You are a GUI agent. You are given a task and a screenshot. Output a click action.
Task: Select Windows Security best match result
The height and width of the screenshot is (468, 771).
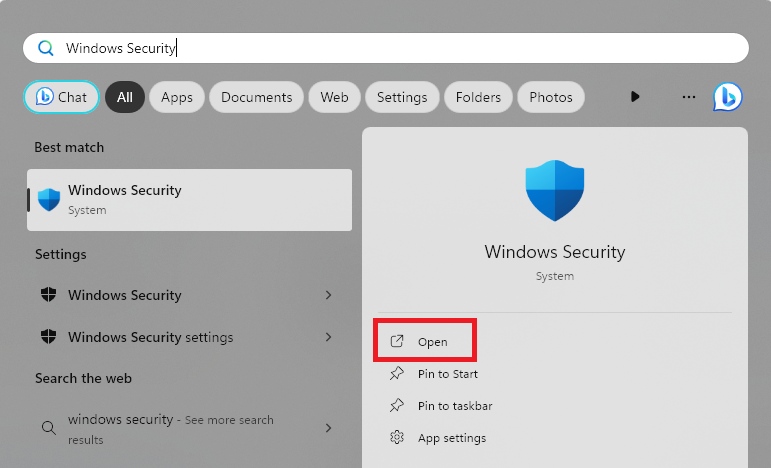click(x=190, y=199)
